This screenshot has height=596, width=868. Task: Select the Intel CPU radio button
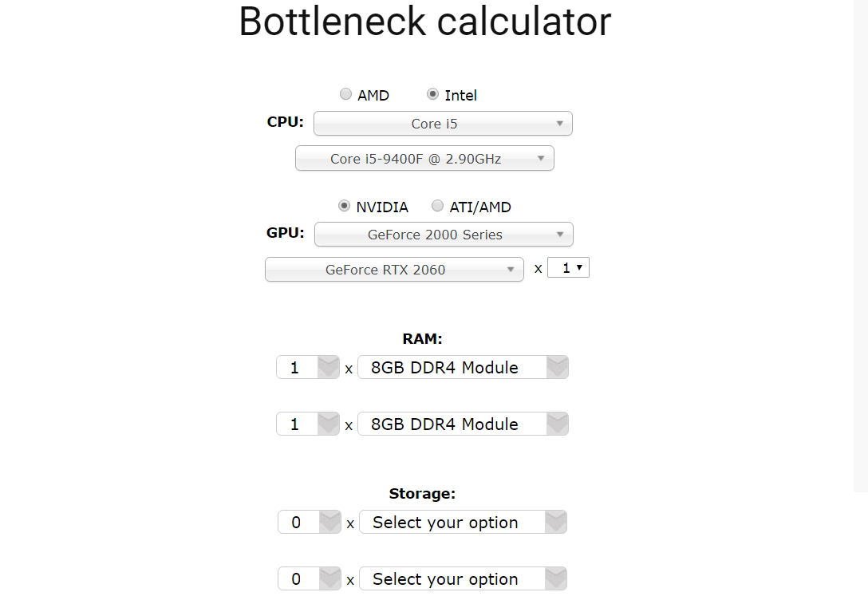432,94
